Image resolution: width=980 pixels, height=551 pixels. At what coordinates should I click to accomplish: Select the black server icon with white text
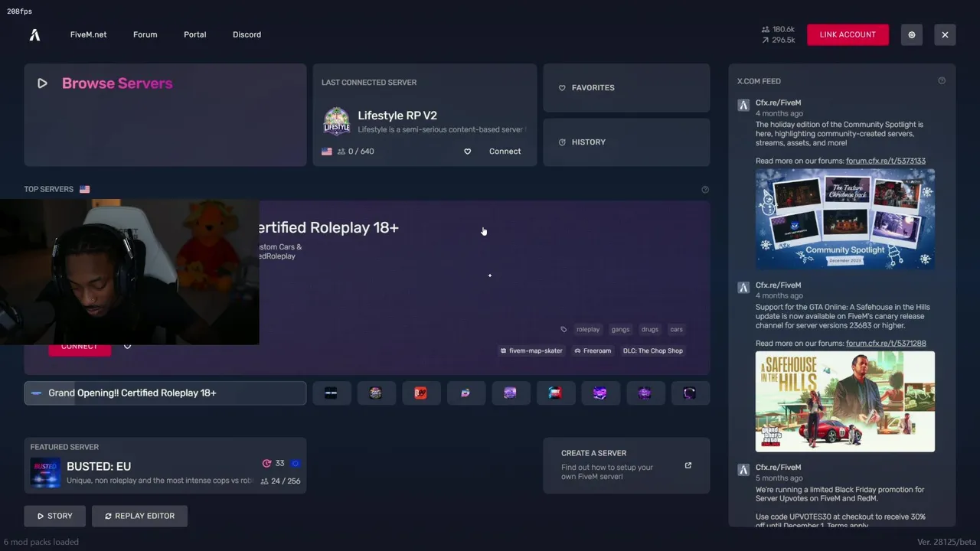331,393
